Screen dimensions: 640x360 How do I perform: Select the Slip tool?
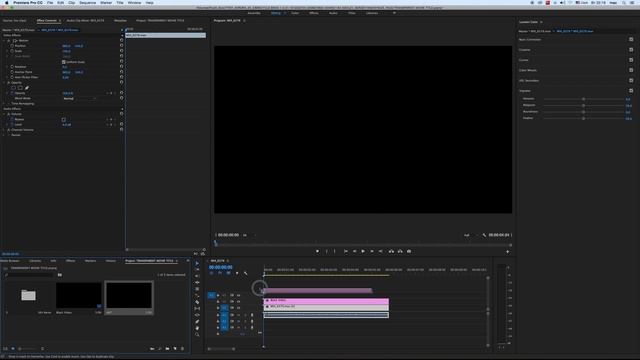click(197, 309)
